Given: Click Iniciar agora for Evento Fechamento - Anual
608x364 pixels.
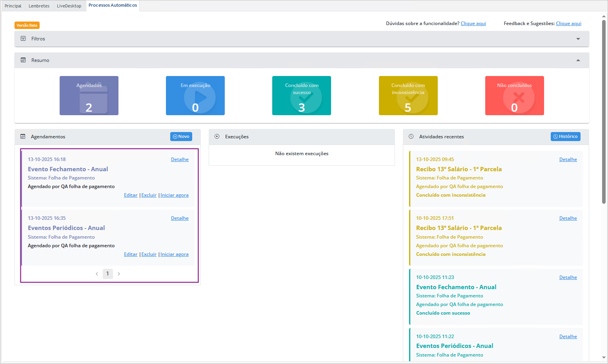Looking at the screenshot, I should [x=174, y=195].
